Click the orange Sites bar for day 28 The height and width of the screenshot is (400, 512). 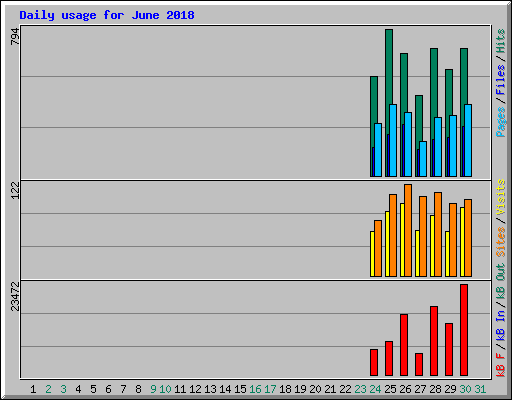(438, 234)
